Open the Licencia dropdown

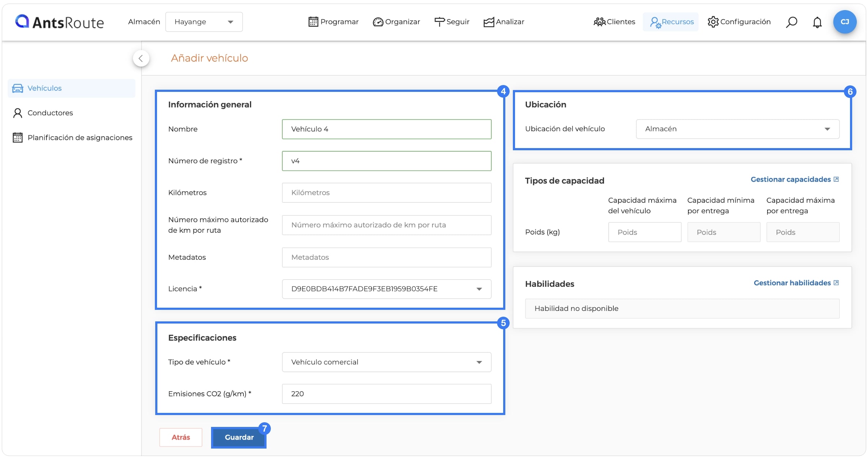386,289
